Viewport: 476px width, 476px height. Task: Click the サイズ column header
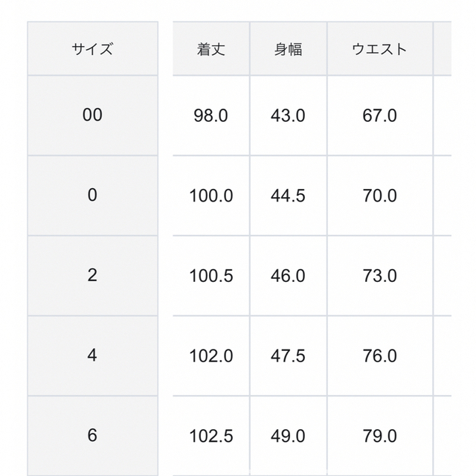(x=92, y=48)
